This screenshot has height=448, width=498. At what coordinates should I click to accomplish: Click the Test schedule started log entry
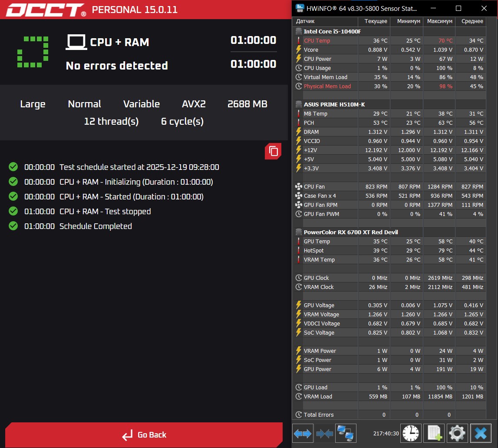coord(139,167)
